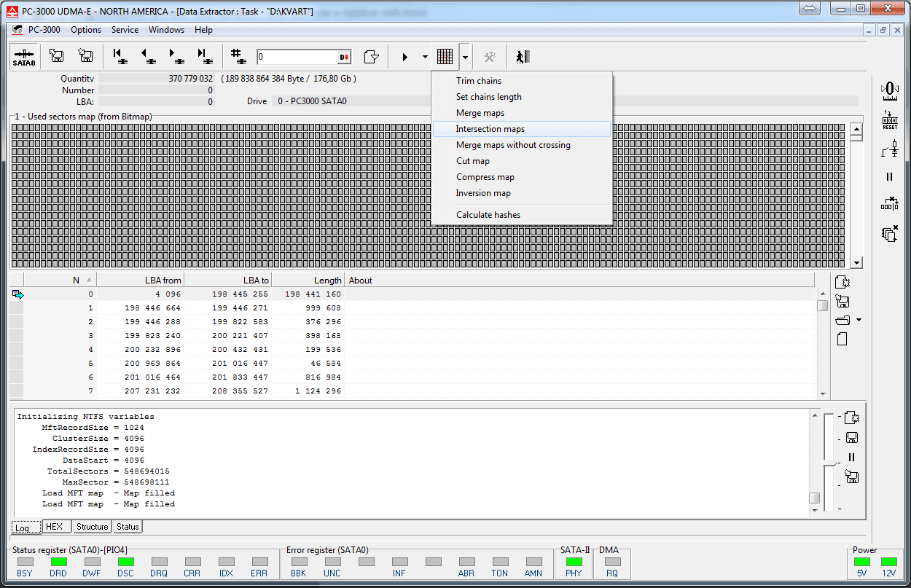Image resolution: width=911 pixels, height=588 pixels.
Task: Click the save log floppy icon
Action: coord(852,438)
